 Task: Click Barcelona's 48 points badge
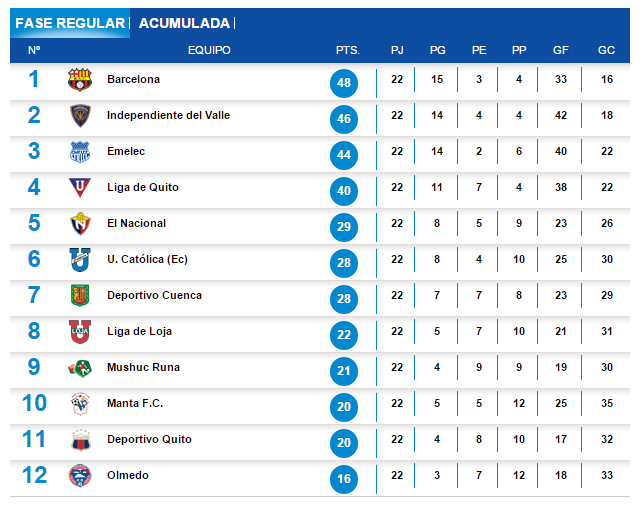coord(344,83)
